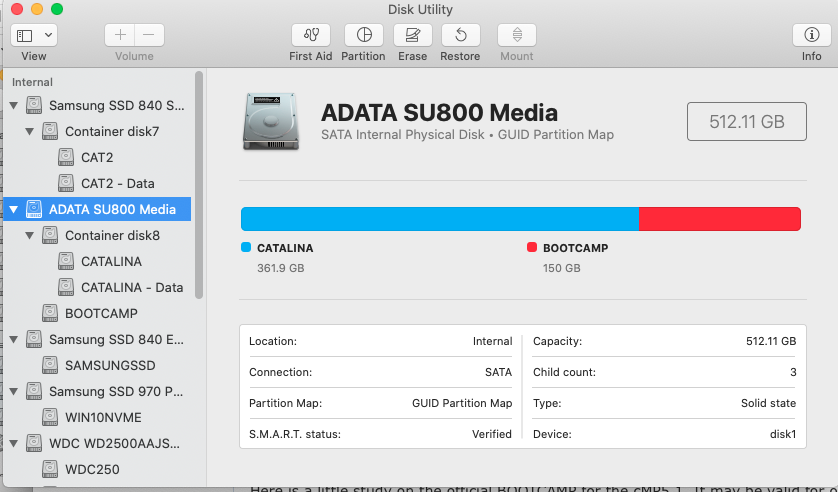
Task: Click the CAT2 label in sidebar
Action: point(97,158)
